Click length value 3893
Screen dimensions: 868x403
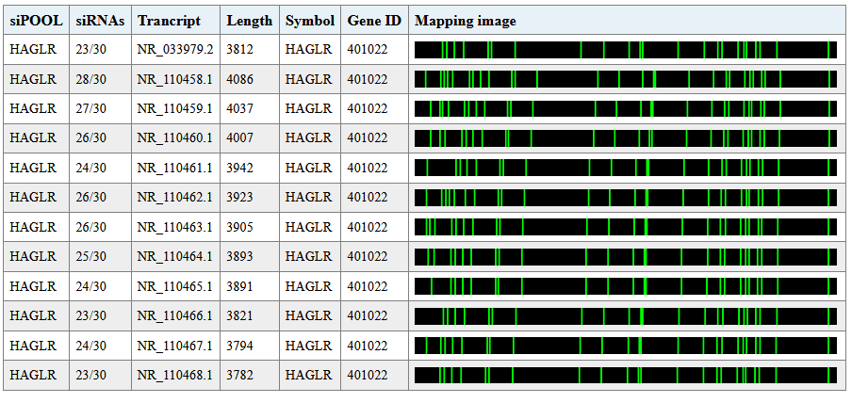(239, 256)
